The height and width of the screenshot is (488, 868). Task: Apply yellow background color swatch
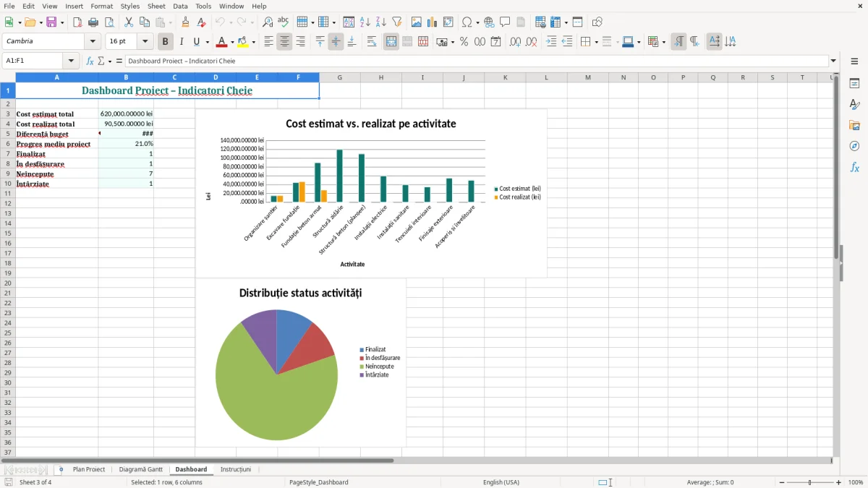click(x=243, y=42)
